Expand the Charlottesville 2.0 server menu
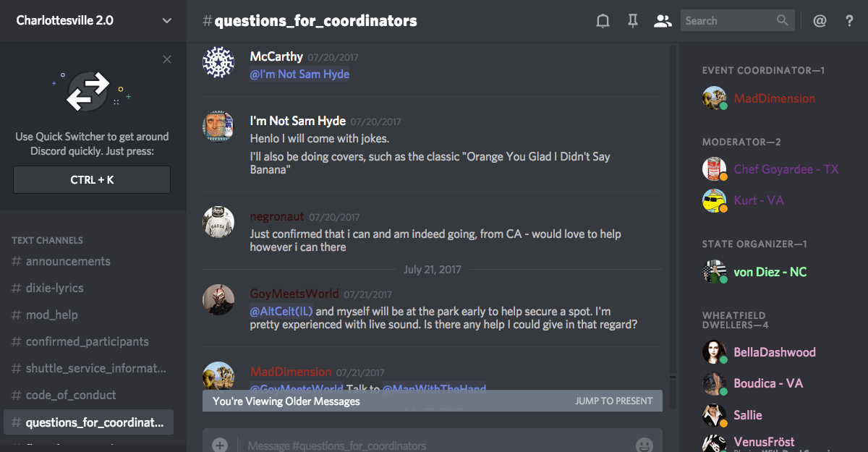The height and width of the screenshot is (452, 868). (x=167, y=21)
